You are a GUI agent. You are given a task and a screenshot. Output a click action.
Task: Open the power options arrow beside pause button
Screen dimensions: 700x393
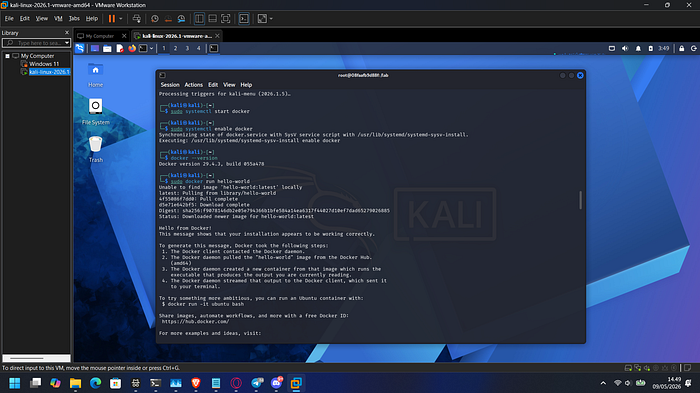121,19
